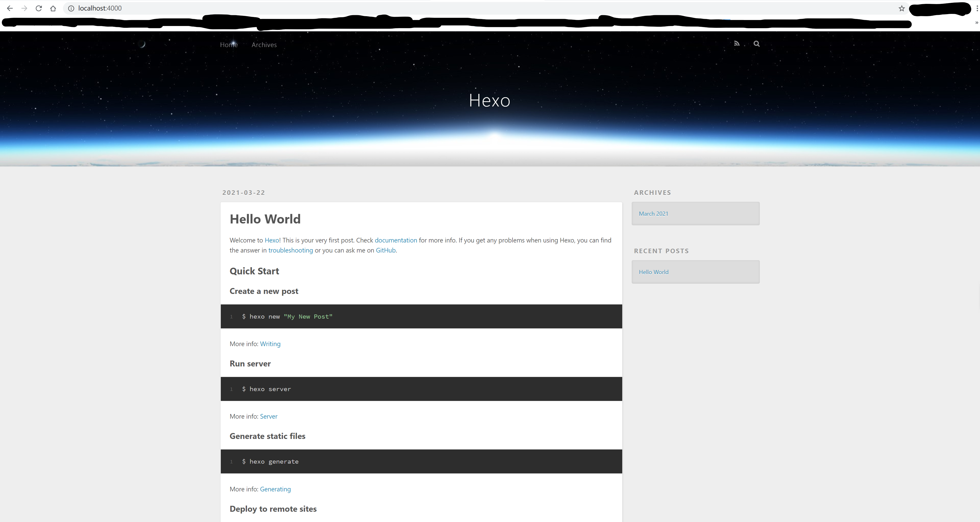Click the Hexo site title
The height and width of the screenshot is (522, 980).
[x=489, y=101]
